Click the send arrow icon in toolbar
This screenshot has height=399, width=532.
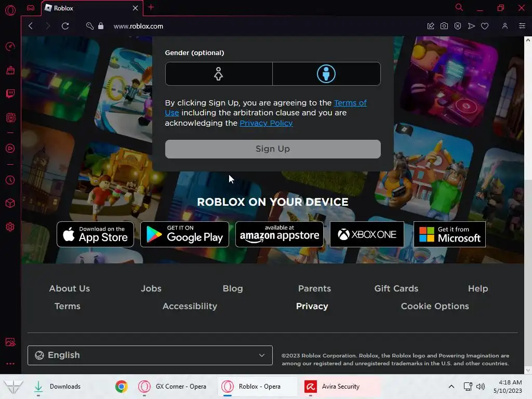[471, 26]
